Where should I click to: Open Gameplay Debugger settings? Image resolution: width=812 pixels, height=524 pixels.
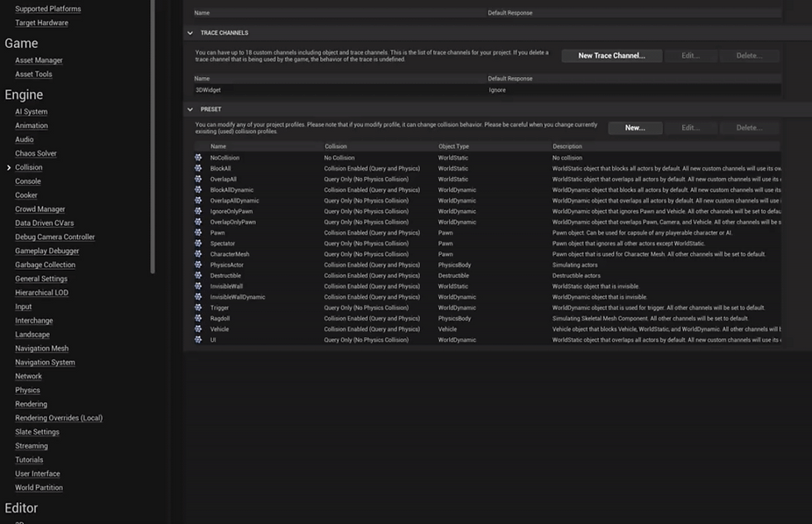47,251
